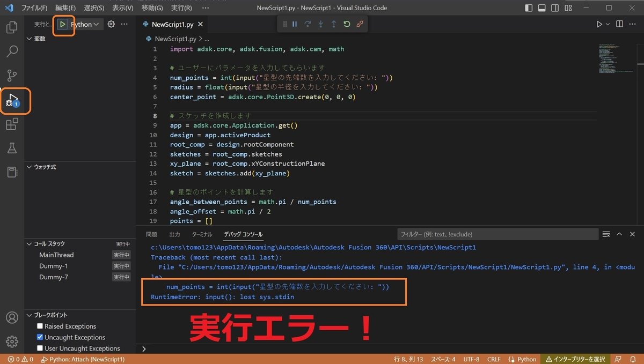Open the 移動(G) menu
This screenshot has width=644, height=364.
pos(152,8)
